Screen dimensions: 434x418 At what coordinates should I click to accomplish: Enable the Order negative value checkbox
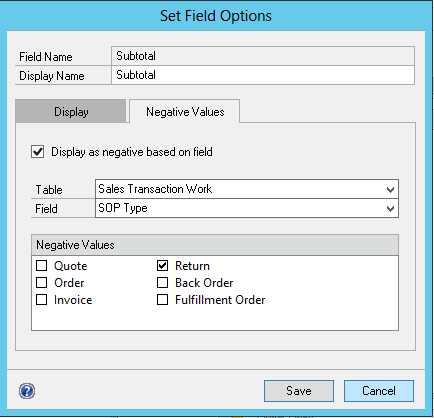point(42,283)
